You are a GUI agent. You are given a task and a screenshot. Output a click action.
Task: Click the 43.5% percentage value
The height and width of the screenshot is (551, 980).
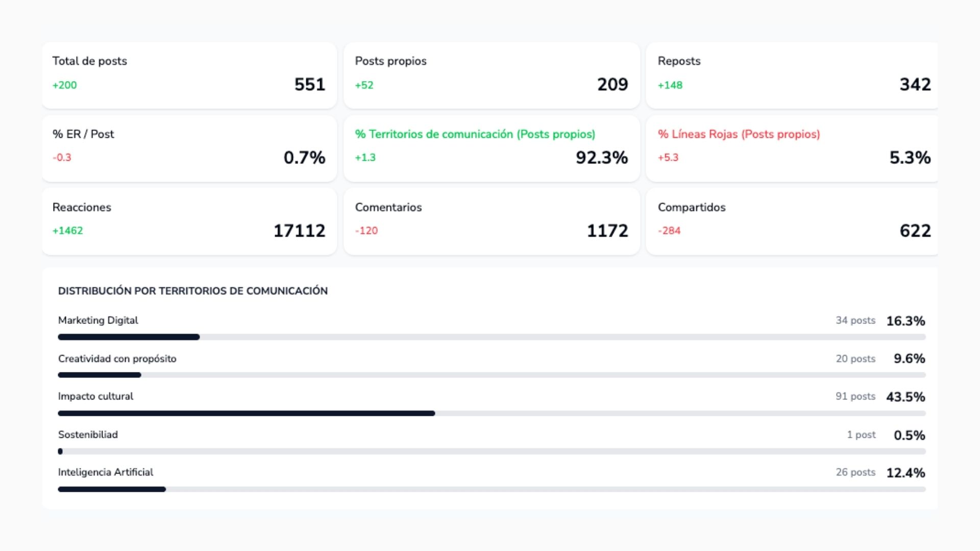(x=905, y=397)
